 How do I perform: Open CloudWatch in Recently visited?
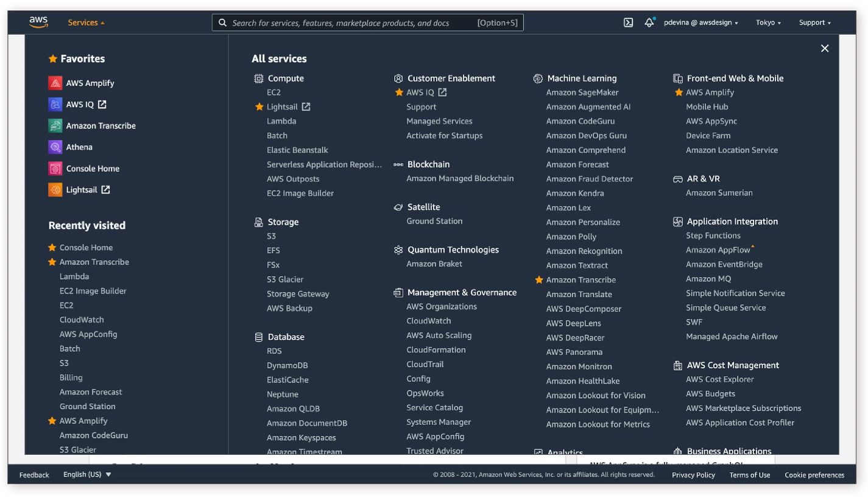point(82,320)
